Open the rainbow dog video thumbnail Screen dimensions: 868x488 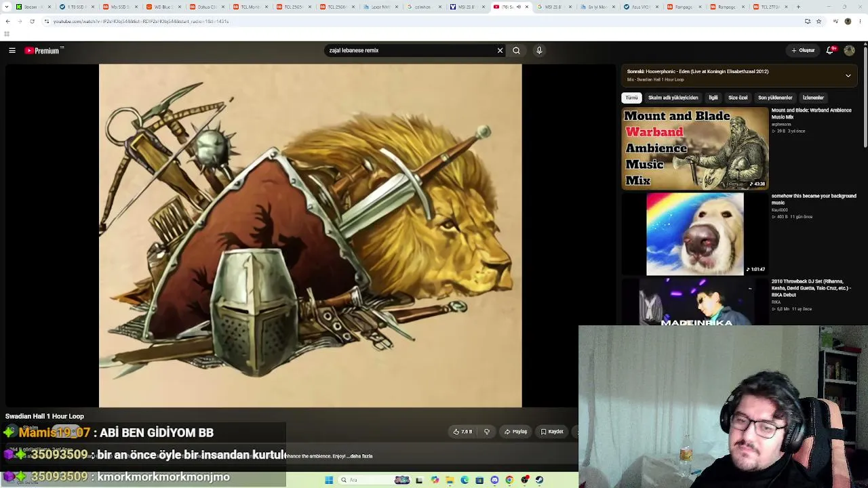[695, 234]
